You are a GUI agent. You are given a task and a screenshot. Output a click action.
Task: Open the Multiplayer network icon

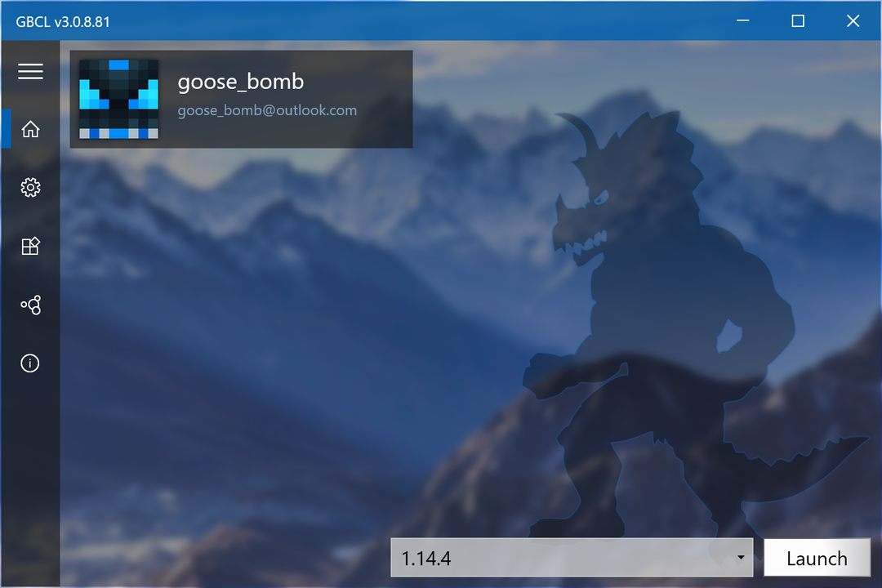tap(30, 305)
